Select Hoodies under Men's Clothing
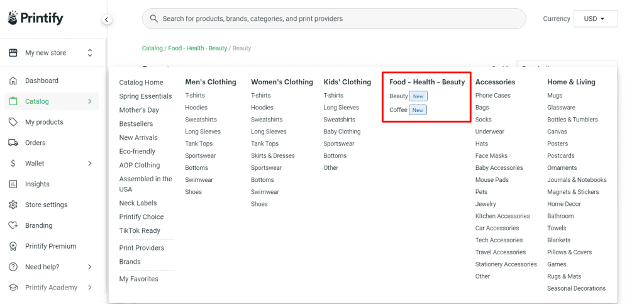The width and height of the screenshot is (644, 304). pyautogui.click(x=196, y=107)
